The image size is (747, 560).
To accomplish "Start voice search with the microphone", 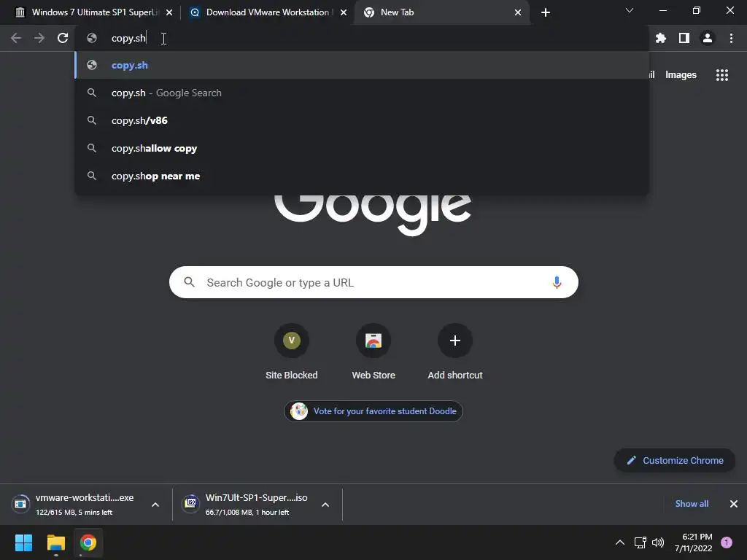I will click(557, 282).
